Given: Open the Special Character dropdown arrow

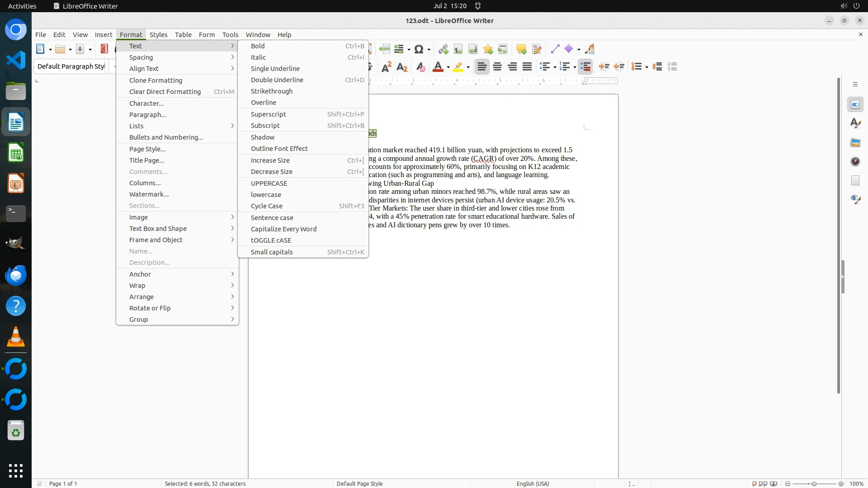Looking at the screenshot, I should [429, 49].
